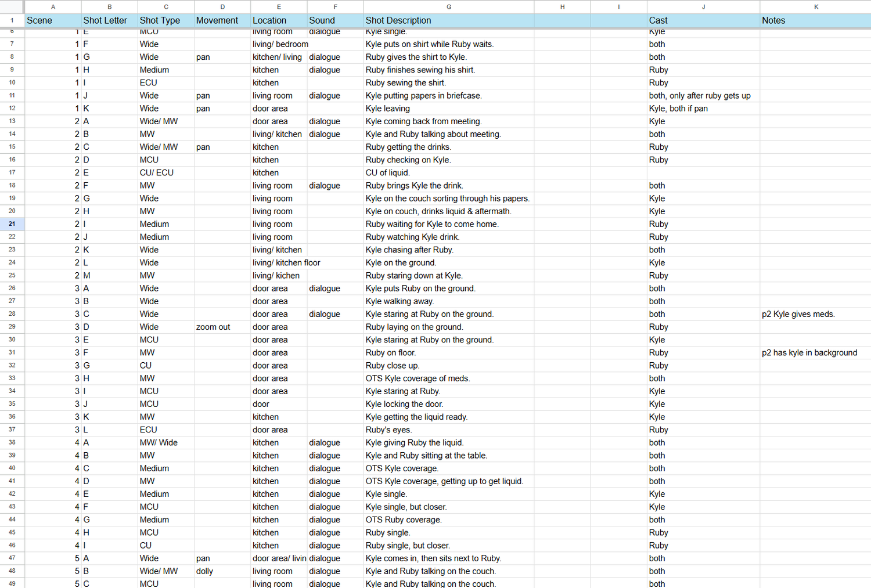Select cell 'Kyle, both if pan'

coord(703,109)
